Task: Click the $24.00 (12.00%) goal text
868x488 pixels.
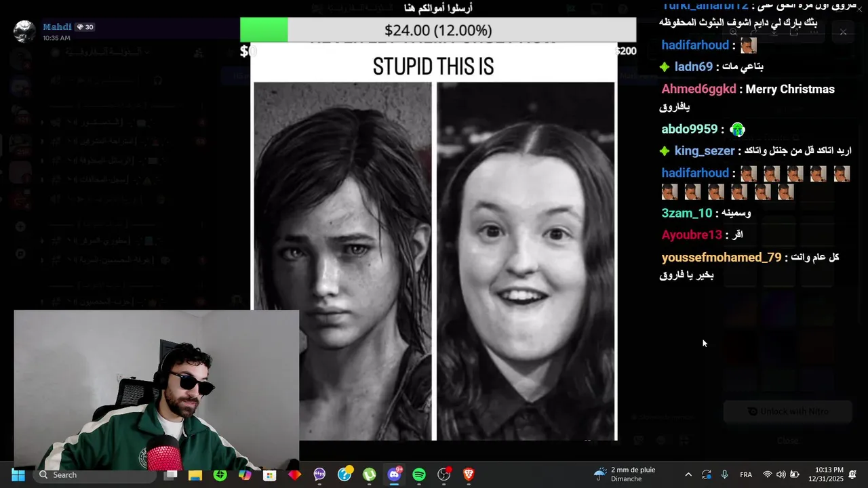Action: click(438, 30)
